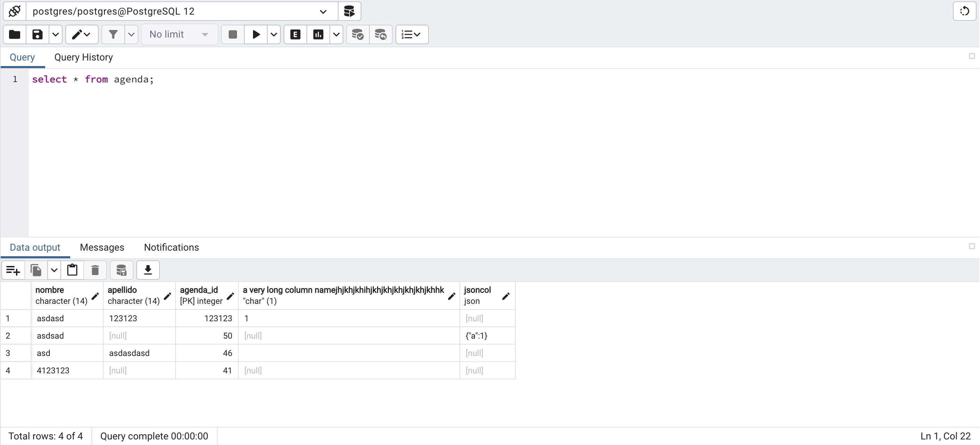Screen dimensions: 980x445
Task: Click the download results icon
Action: [x=148, y=270]
